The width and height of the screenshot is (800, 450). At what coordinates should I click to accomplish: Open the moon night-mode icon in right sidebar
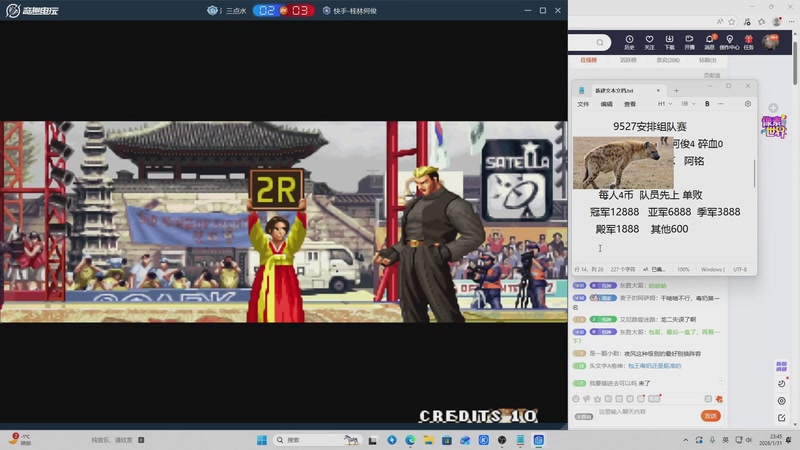point(782,383)
